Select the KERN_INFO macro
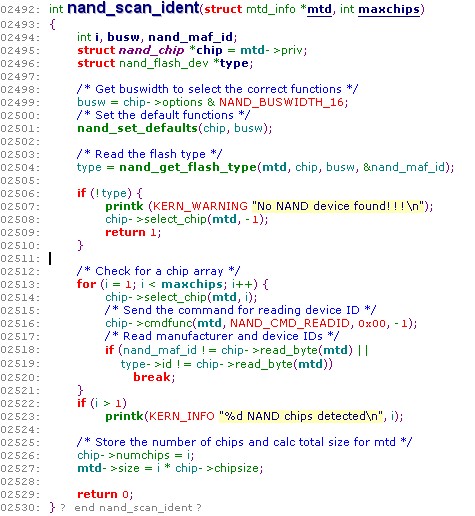This screenshot has height=516, width=475. 181,416
